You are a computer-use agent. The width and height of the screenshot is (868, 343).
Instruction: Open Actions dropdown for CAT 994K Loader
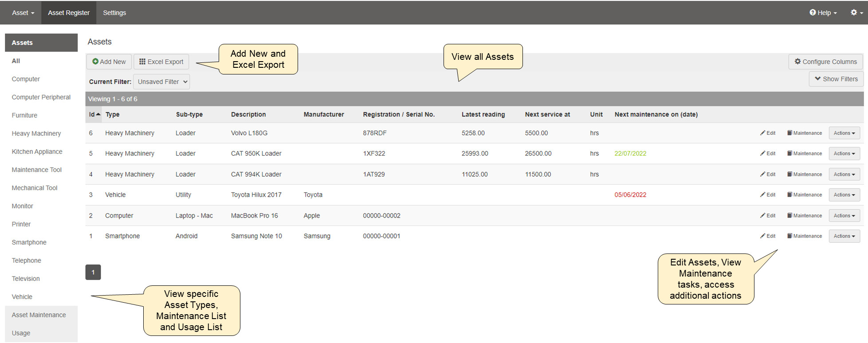tap(844, 175)
